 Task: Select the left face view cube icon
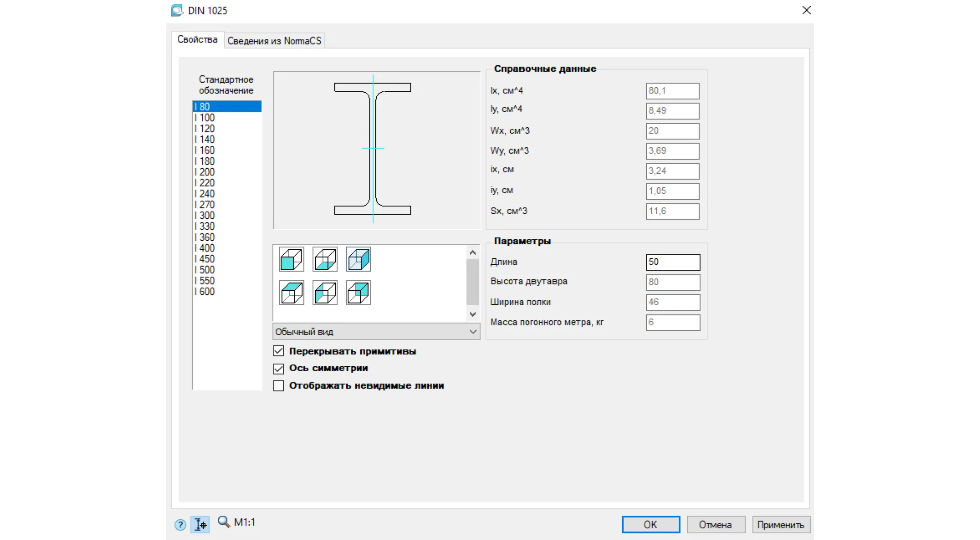point(325,292)
